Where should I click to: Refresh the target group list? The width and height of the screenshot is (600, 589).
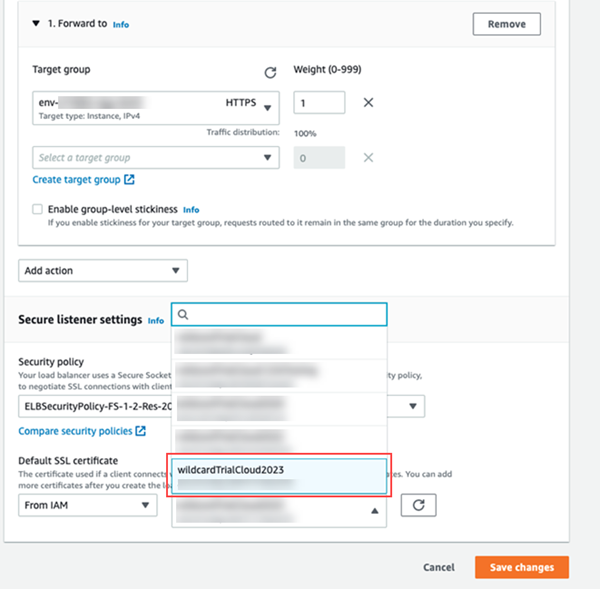(x=269, y=73)
